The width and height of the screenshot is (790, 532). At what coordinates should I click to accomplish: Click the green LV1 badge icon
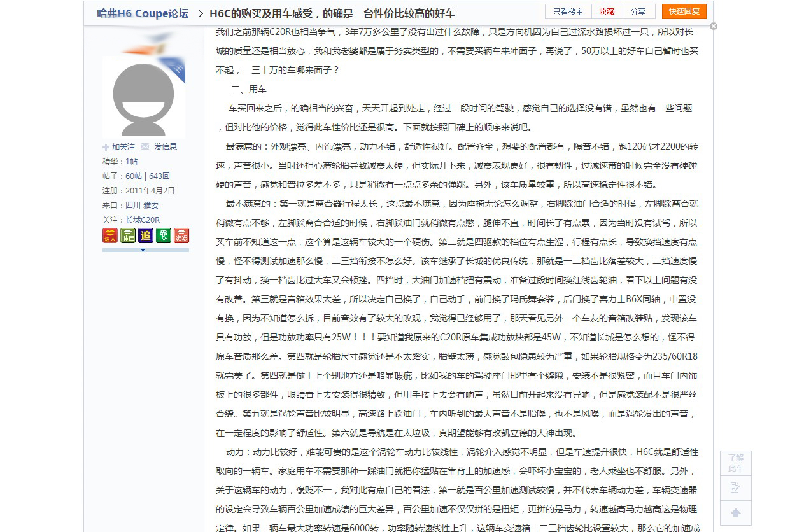tap(163, 235)
